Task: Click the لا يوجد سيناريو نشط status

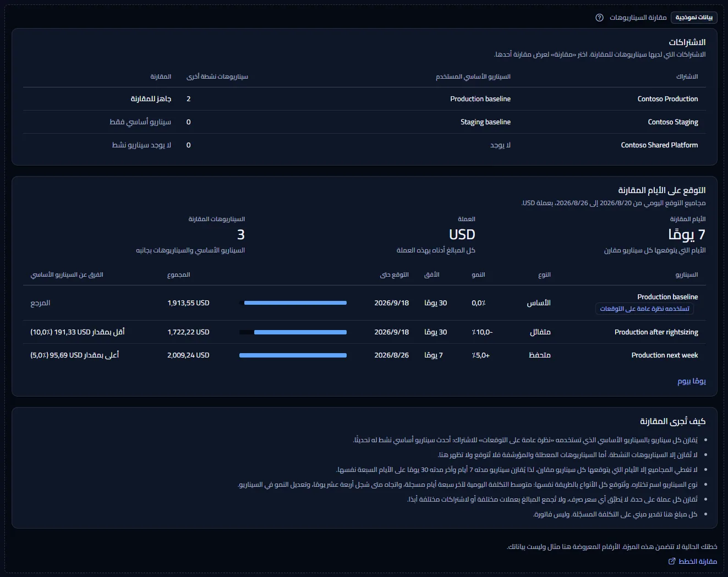Action: pos(141,145)
